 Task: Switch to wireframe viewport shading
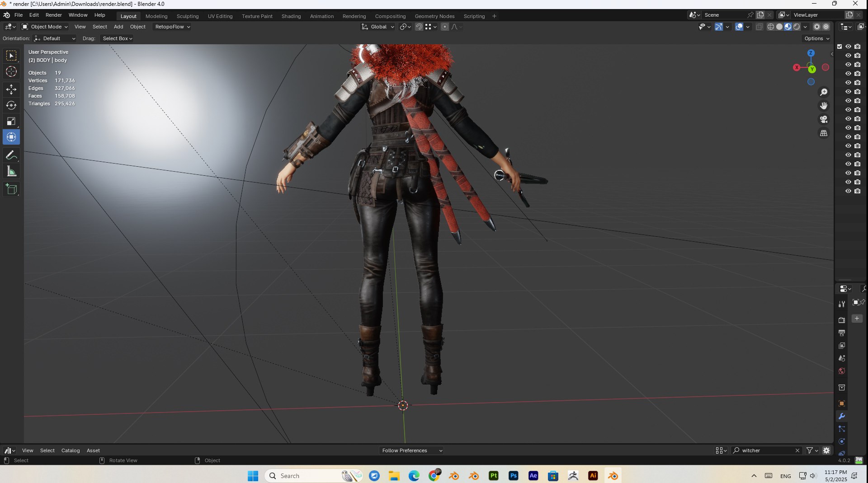click(771, 27)
